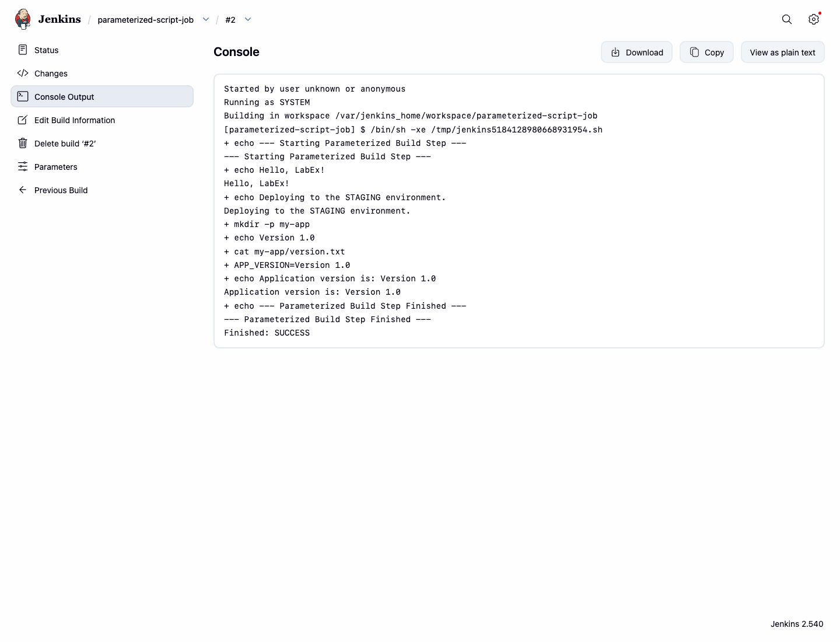
Task: Click the Changes code brackets icon
Action: tap(23, 73)
